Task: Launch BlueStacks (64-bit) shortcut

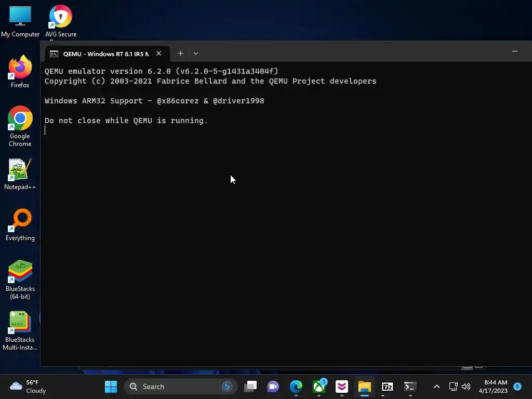Action: pyautogui.click(x=20, y=280)
